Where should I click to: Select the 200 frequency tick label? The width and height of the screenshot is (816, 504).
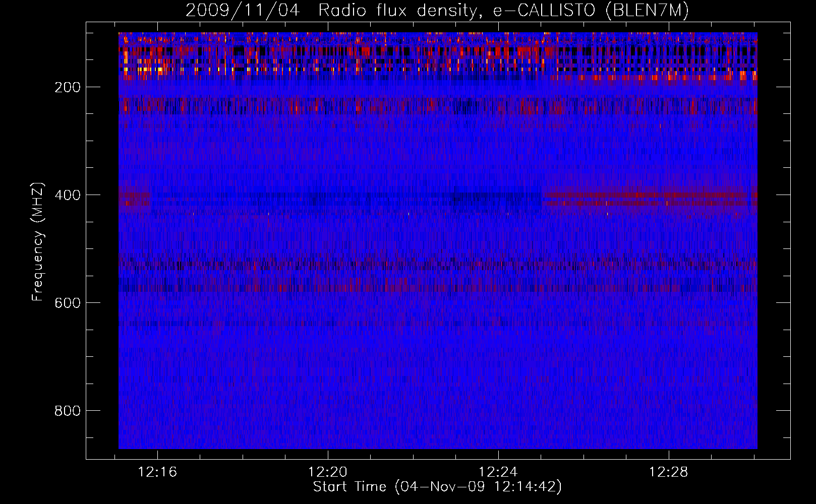point(68,87)
